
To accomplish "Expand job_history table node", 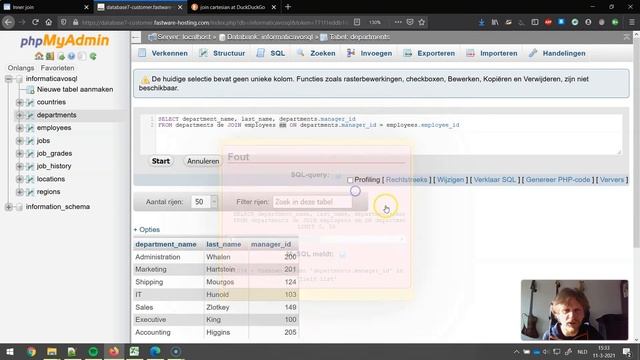I will tap(19, 166).
